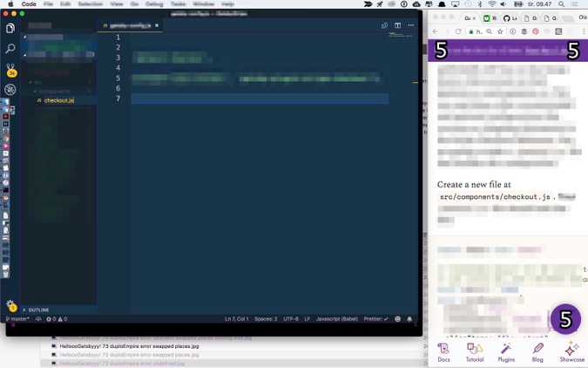The height and width of the screenshot is (368, 588).
Task: Open the Debug menu in menu bar
Action: (153, 4)
